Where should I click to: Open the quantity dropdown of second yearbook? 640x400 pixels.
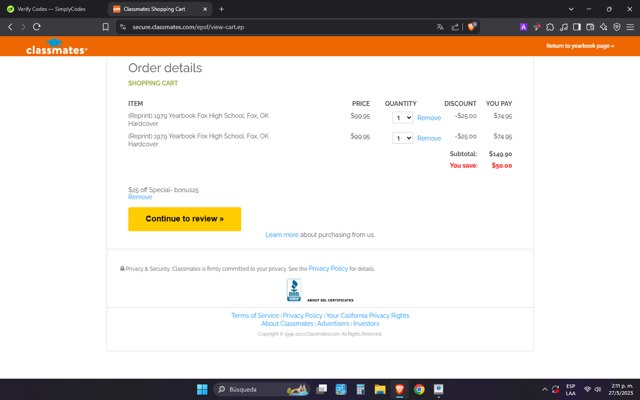pyautogui.click(x=402, y=138)
